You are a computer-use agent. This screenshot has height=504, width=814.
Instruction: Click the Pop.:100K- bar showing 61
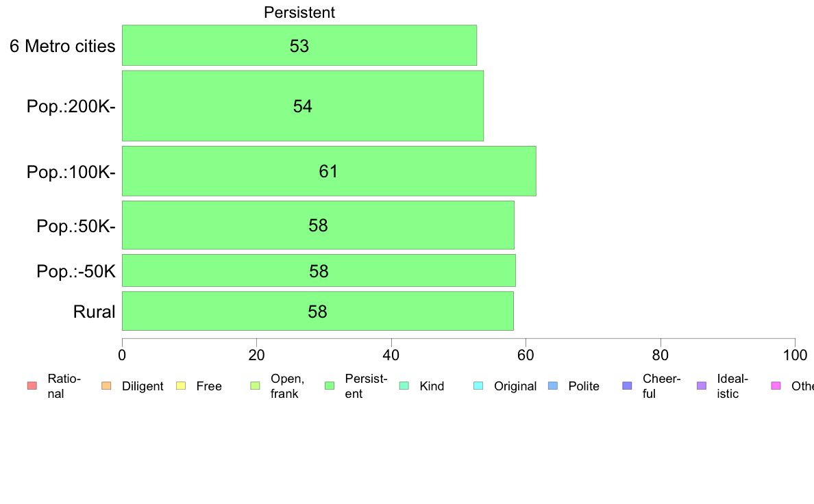point(329,171)
